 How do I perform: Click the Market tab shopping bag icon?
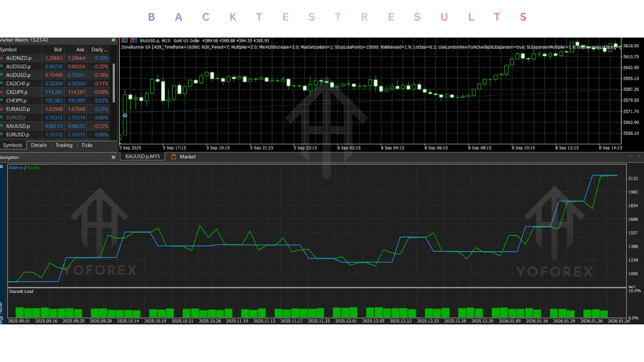point(174,157)
